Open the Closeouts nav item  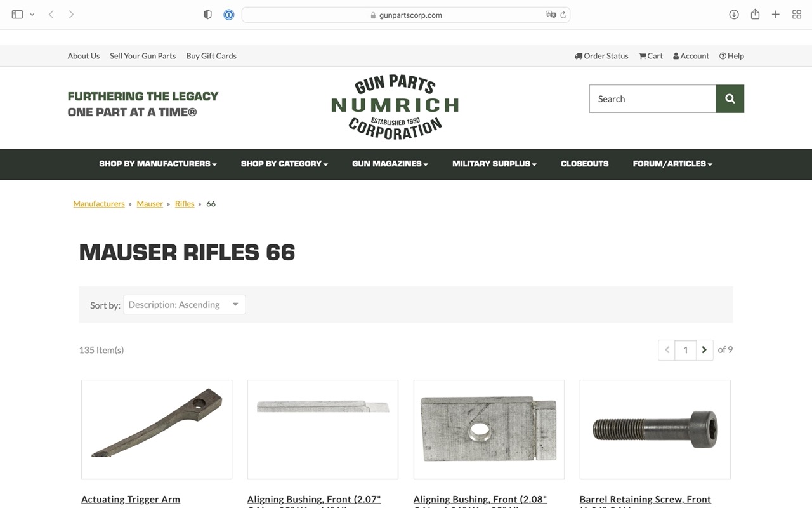pyautogui.click(x=584, y=164)
